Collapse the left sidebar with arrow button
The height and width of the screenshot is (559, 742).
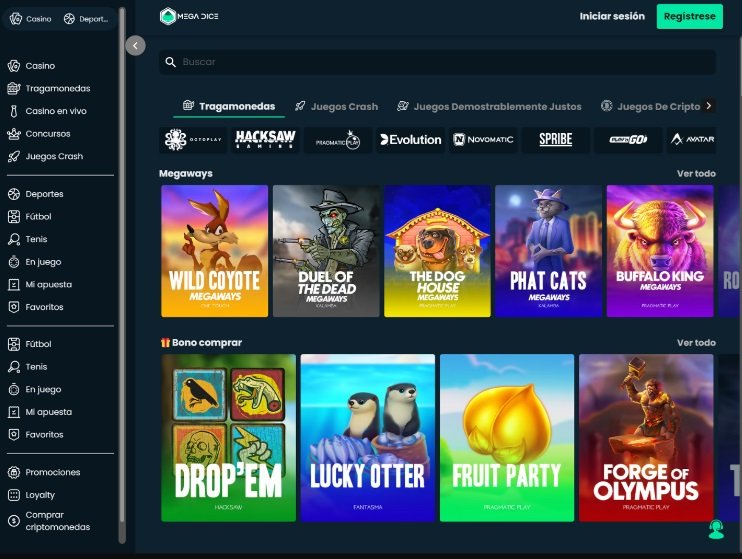pos(136,45)
